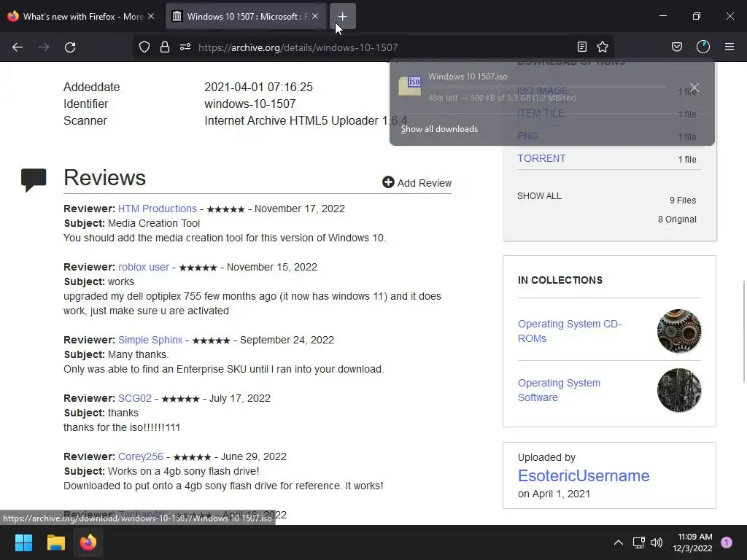Click Firefox taskbar icon

88,542
